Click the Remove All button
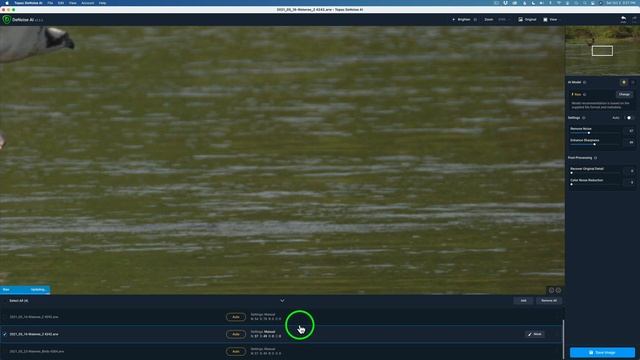The image size is (640, 360). [549, 301]
